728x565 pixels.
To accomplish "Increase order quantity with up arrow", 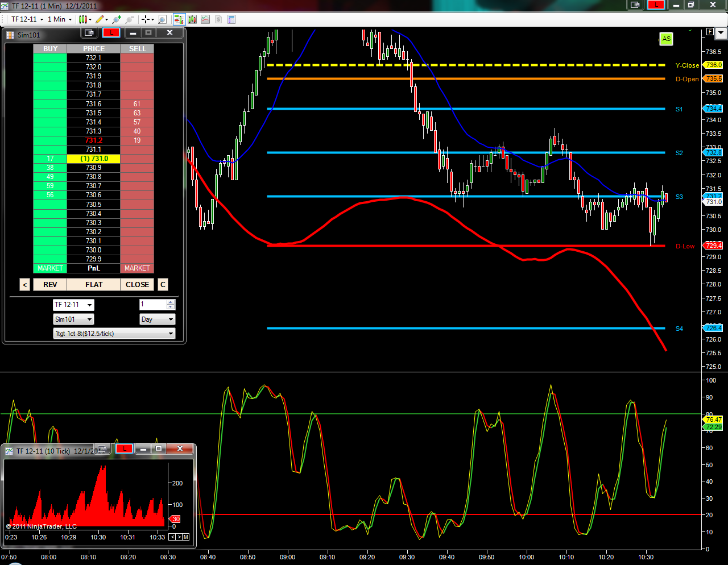I will (x=171, y=302).
